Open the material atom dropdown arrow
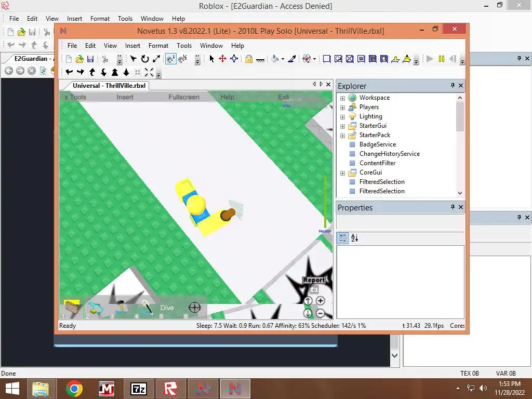Screen dimensions: 532x399 (x=314, y=59)
